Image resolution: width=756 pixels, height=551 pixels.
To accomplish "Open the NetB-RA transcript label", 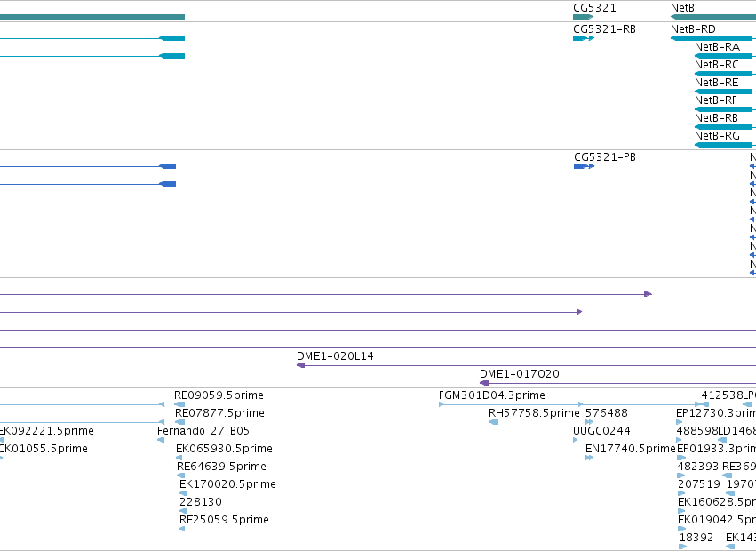I will pos(717,47).
